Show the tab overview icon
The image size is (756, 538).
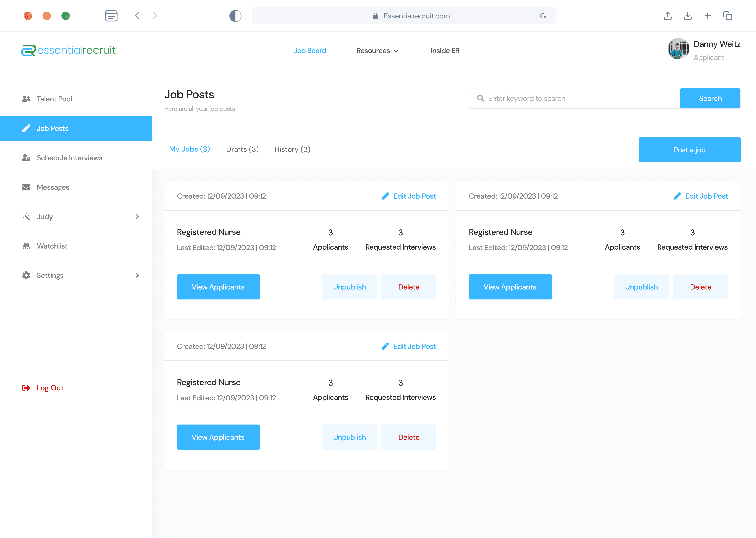(x=728, y=16)
